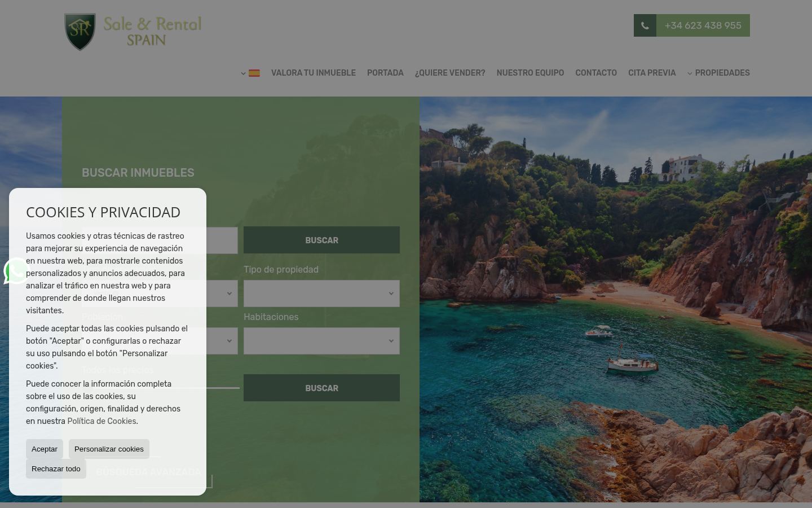
Task: Open ¿Quiere vender? menu item
Action: [x=450, y=73]
